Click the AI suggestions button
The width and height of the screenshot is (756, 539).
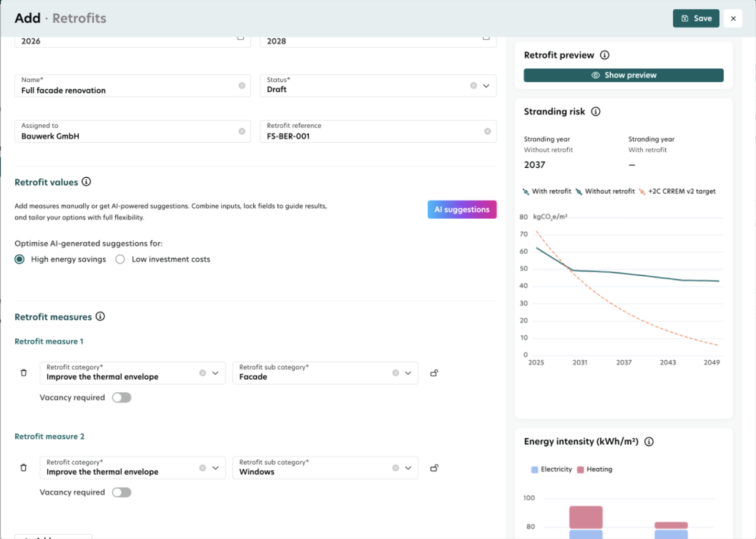tap(462, 209)
